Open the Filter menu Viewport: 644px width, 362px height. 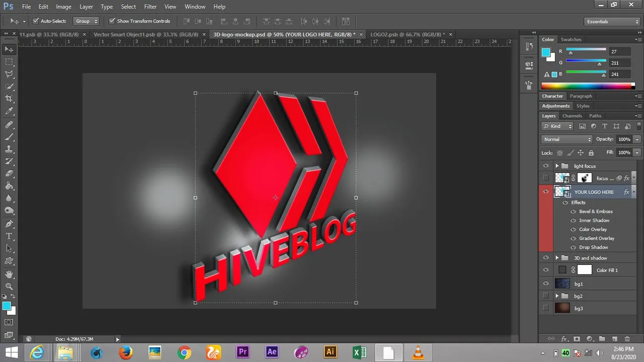point(150,7)
